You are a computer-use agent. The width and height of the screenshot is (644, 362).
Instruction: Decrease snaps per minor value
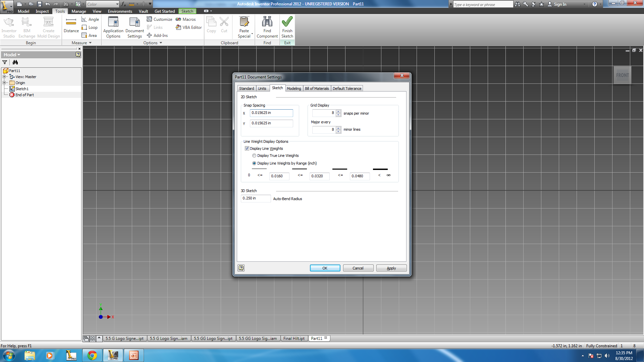(x=338, y=115)
